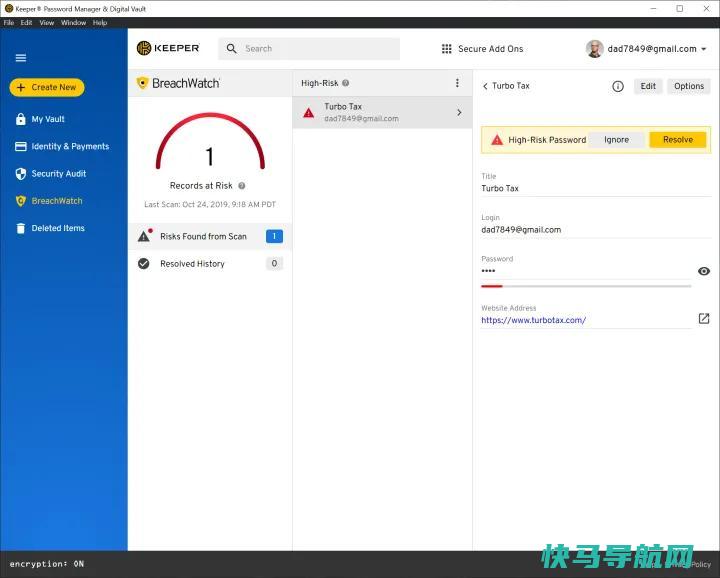
Task: Click the High-Risk Password alert triangle icon
Action: coord(497,140)
